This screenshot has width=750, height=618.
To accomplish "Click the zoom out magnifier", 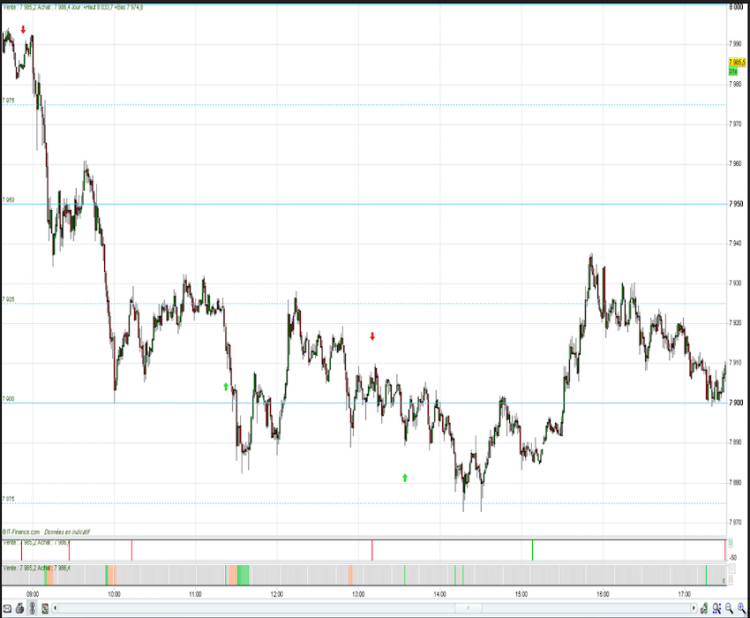I will pos(729,608).
